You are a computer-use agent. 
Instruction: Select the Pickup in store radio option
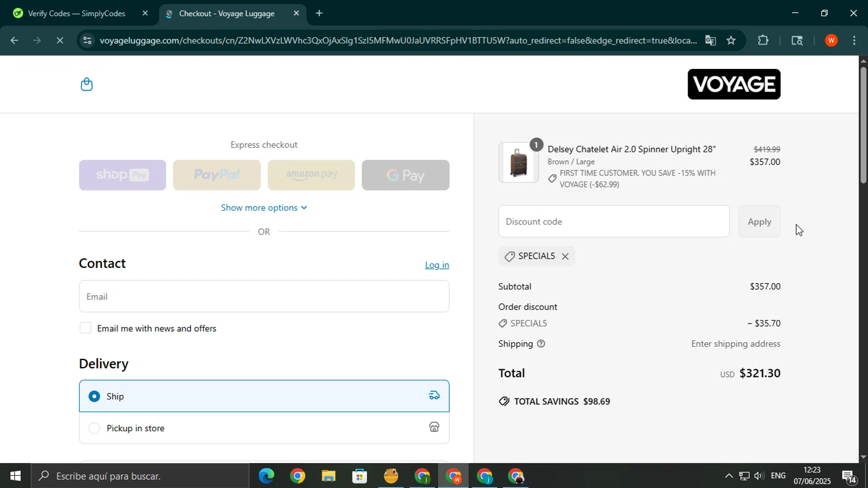94,428
